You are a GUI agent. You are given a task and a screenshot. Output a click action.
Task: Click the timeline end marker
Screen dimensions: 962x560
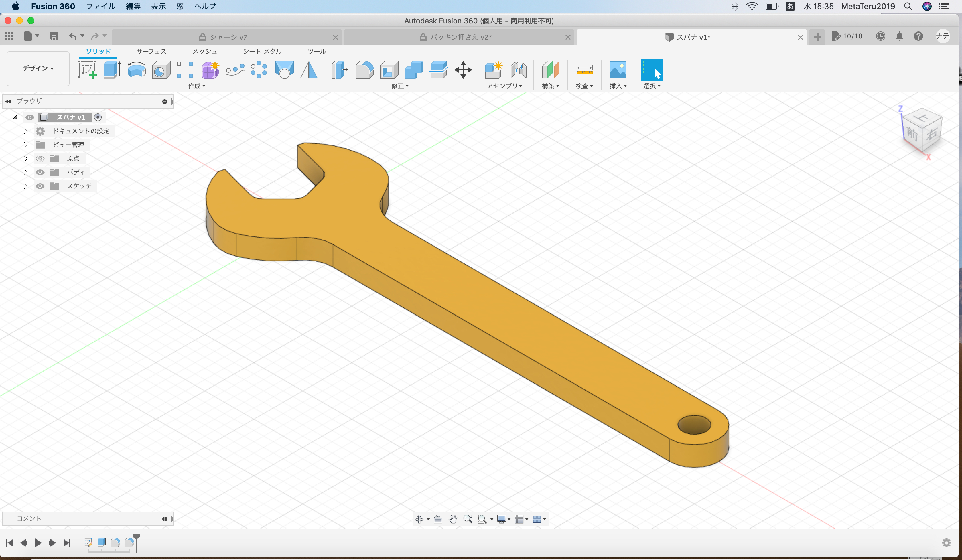click(136, 543)
